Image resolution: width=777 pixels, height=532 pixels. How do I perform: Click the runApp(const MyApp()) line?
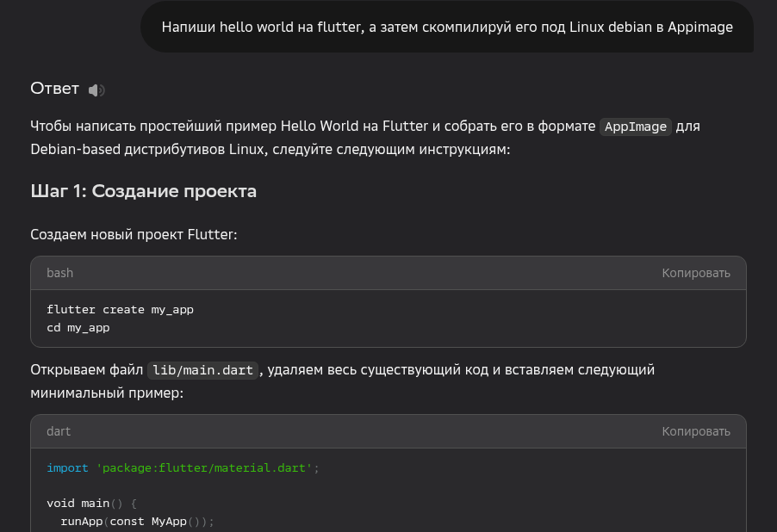point(136,522)
